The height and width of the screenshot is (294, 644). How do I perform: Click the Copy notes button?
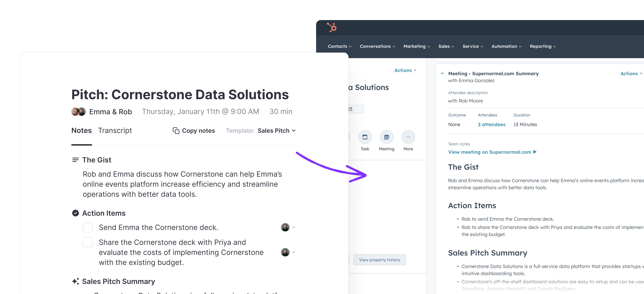(194, 131)
